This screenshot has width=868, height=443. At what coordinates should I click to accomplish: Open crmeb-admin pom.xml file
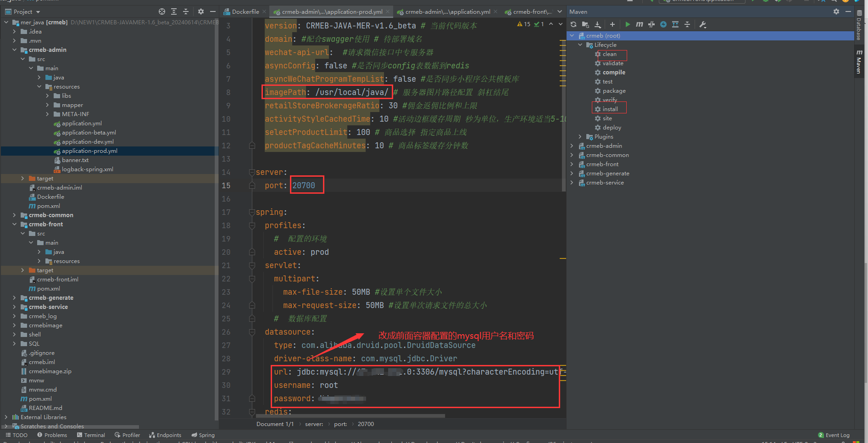click(48, 206)
